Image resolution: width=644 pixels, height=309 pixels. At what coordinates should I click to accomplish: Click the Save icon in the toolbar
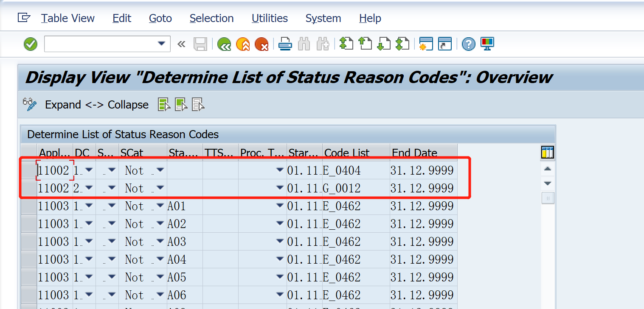[x=200, y=44]
